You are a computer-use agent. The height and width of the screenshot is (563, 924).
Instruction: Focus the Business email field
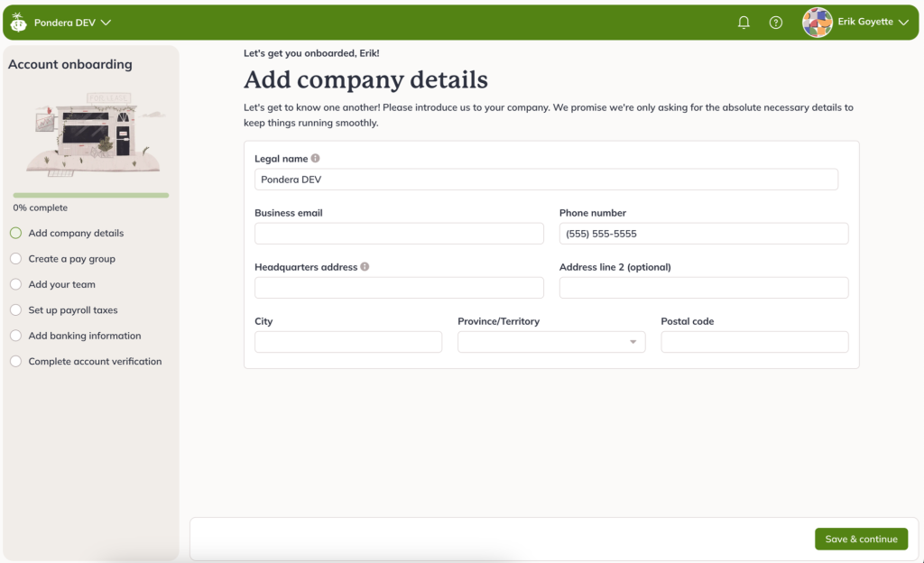tap(399, 234)
